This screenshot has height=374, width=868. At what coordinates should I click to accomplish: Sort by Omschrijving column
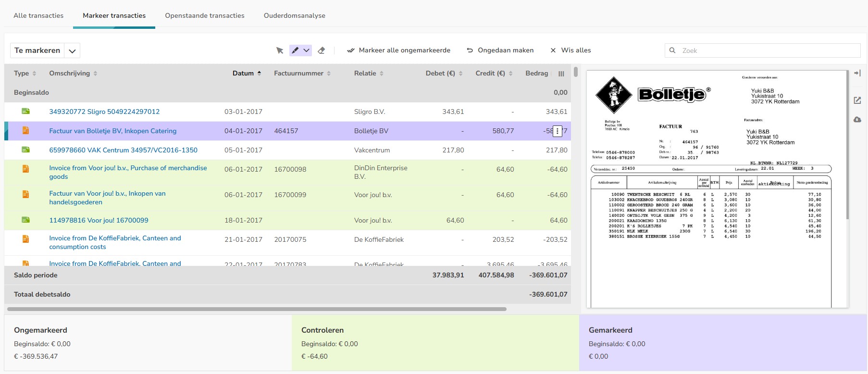(x=73, y=74)
